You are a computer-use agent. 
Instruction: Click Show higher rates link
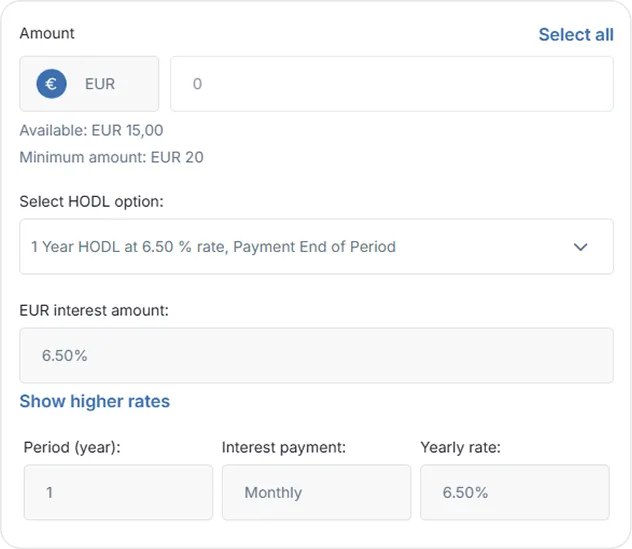(95, 401)
